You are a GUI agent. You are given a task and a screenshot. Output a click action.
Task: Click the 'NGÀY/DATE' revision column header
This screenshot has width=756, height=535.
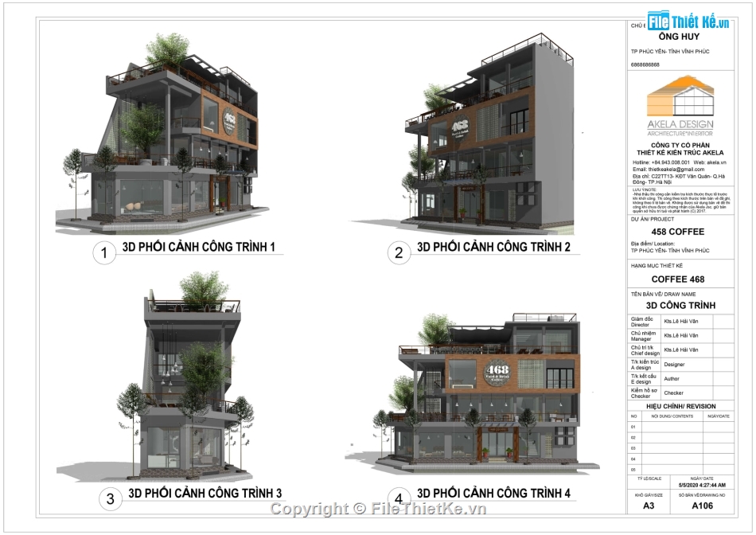click(x=719, y=416)
